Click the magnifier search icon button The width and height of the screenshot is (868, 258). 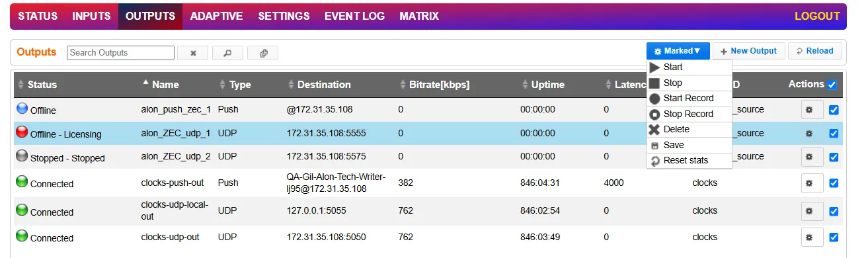coord(227,53)
